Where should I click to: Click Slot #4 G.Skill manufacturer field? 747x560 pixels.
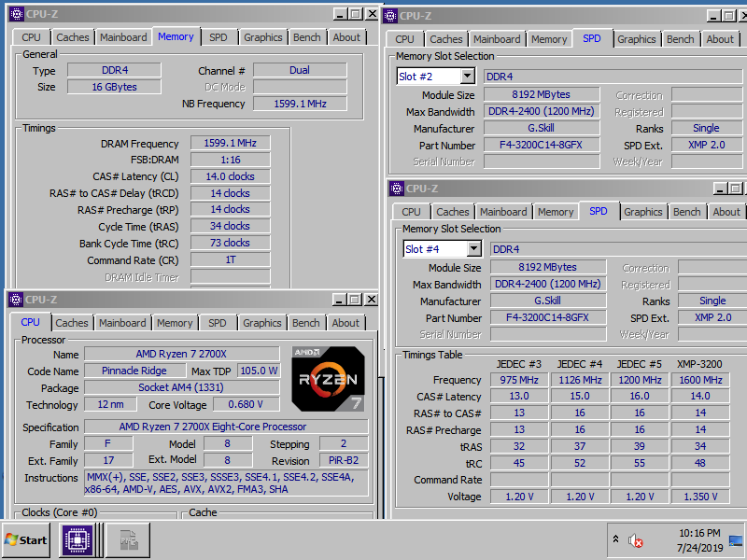[x=548, y=301]
